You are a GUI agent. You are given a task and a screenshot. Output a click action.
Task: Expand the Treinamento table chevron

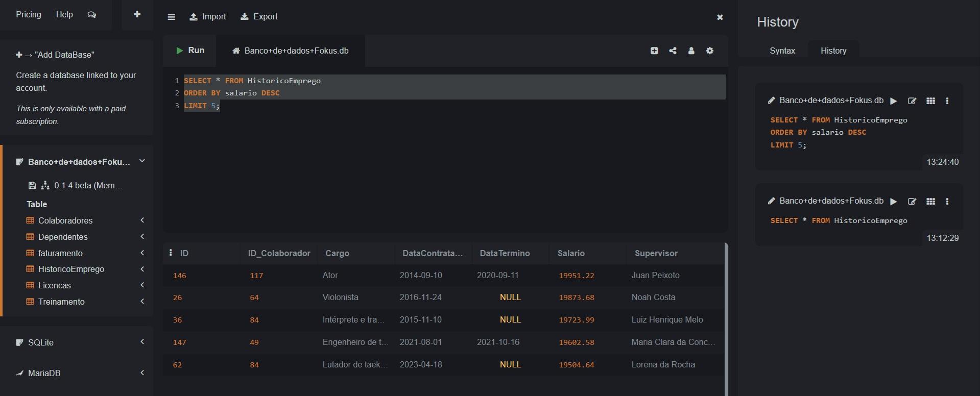[x=142, y=301]
